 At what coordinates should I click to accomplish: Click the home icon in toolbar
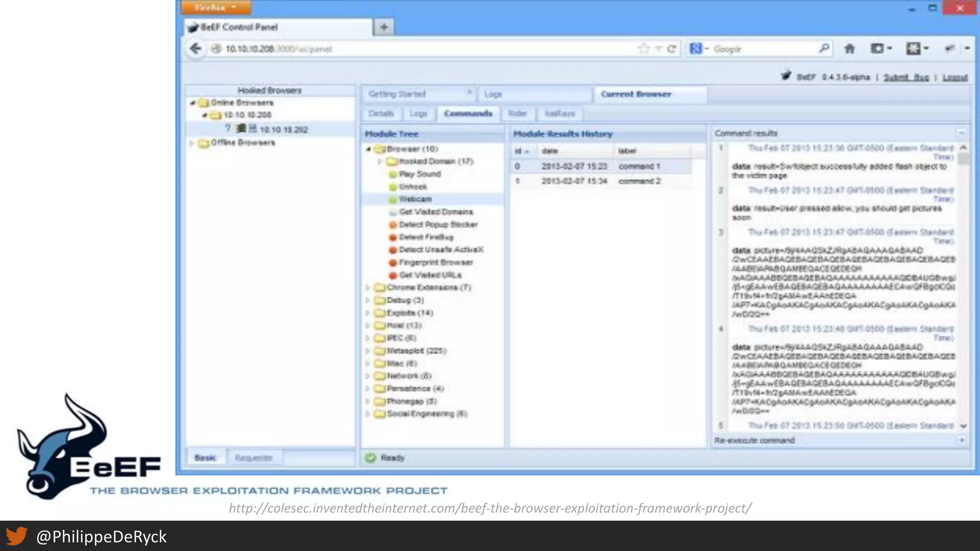pos(849,48)
